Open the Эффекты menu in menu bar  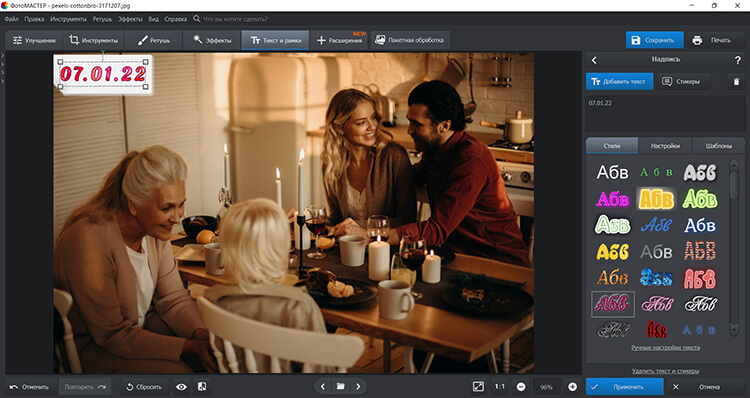click(x=130, y=19)
